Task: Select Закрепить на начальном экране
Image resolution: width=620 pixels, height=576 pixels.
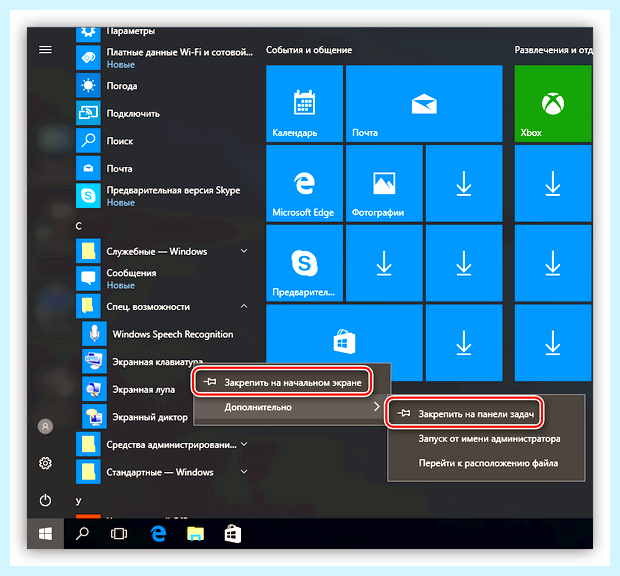Action: pyautogui.click(x=282, y=382)
